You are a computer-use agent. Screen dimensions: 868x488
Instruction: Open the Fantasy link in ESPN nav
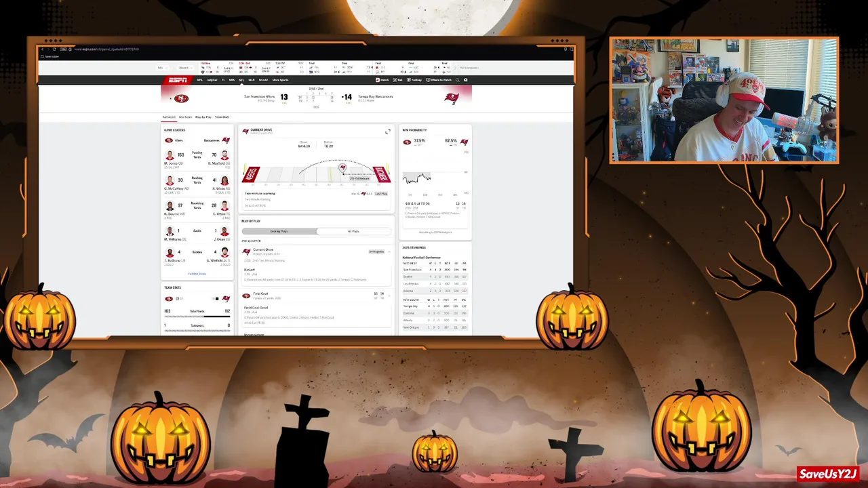pos(414,80)
